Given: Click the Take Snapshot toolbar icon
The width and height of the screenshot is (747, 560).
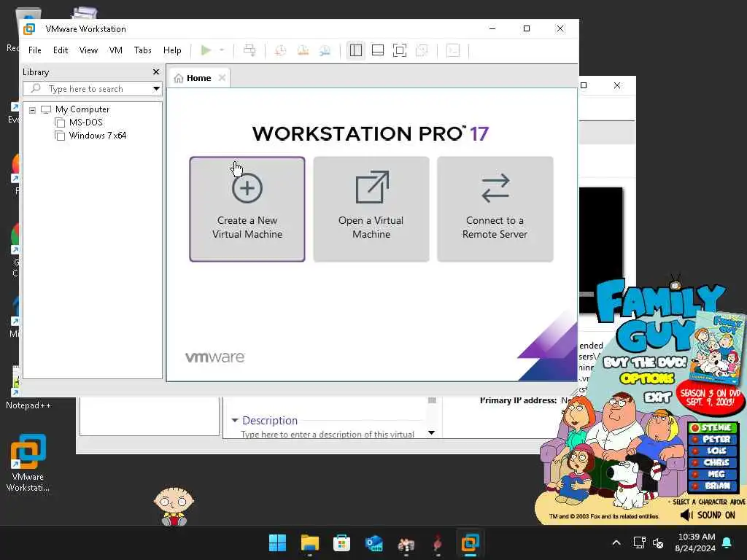Looking at the screenshot, I should pyautogui.click(x=281, y=50).
